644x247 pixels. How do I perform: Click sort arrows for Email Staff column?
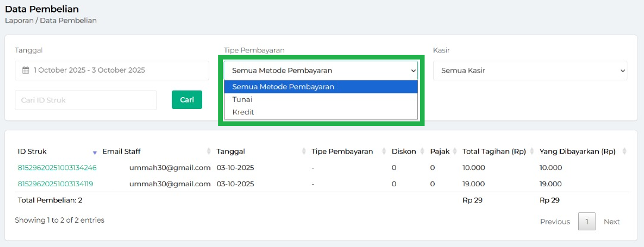(x=208, y=152)
